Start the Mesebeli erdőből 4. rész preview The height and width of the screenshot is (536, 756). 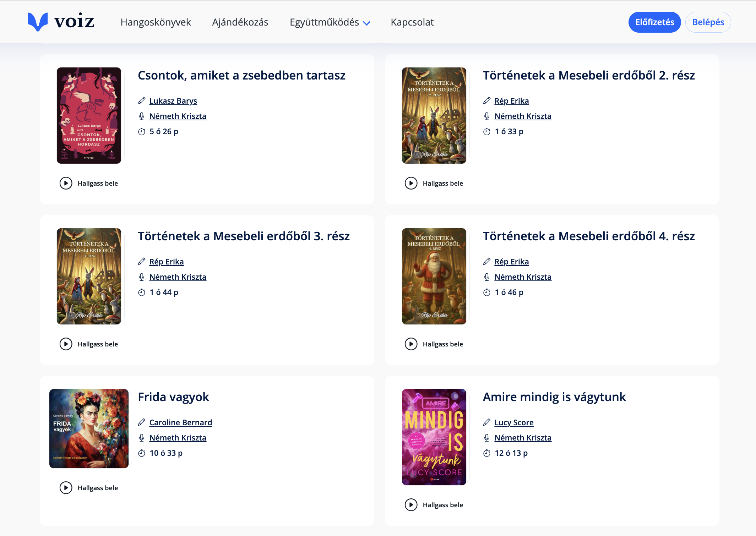411,344
